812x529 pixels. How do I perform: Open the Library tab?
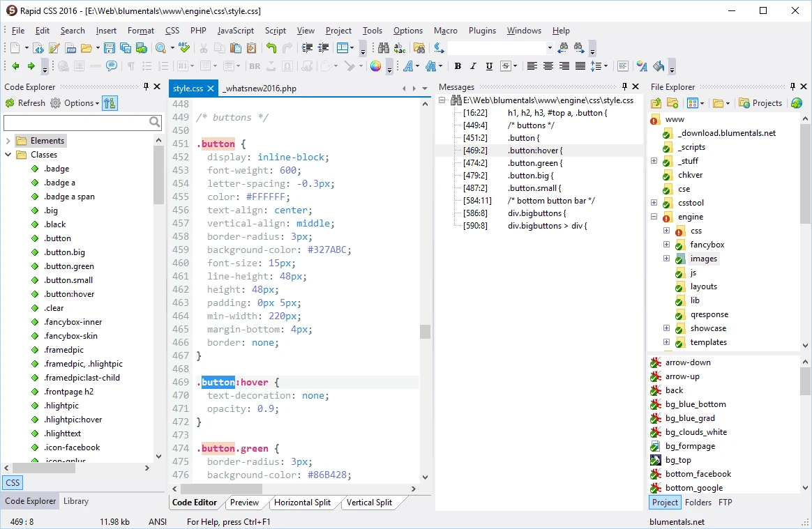pyautogui.click(x=76, y=501)
